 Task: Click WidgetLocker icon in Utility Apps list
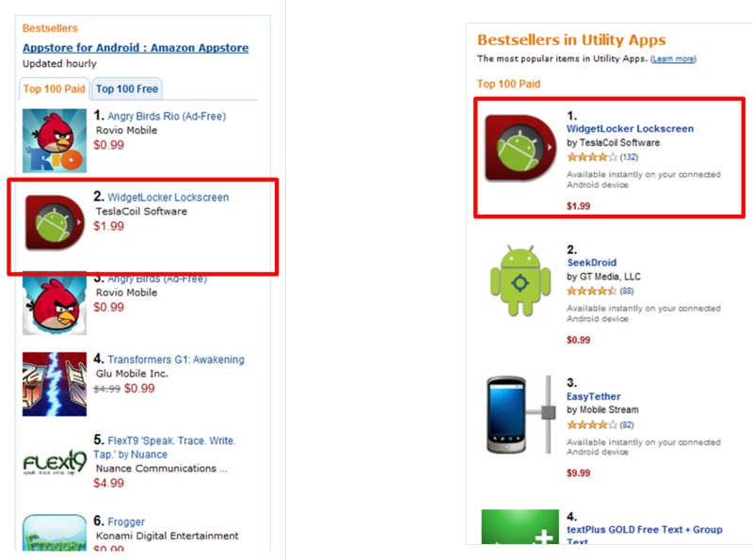520,146
